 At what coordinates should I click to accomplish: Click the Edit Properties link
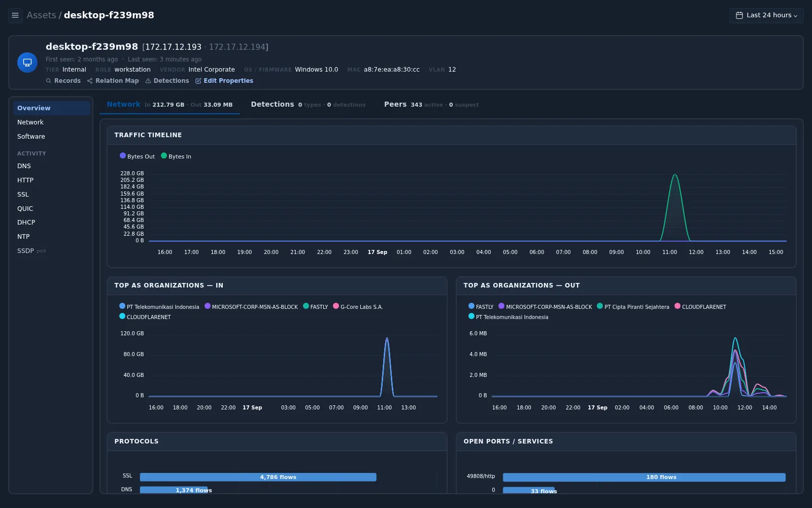point(224,81)
